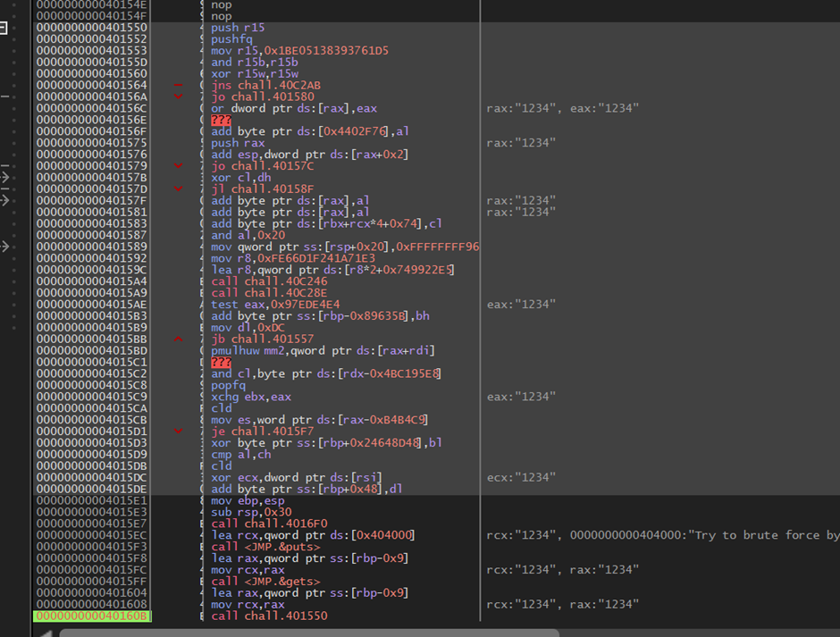Click the 'call <JMP.&gets>' instruction
Image resolution: width=840 pixels, height=637 pixels.
265,582
